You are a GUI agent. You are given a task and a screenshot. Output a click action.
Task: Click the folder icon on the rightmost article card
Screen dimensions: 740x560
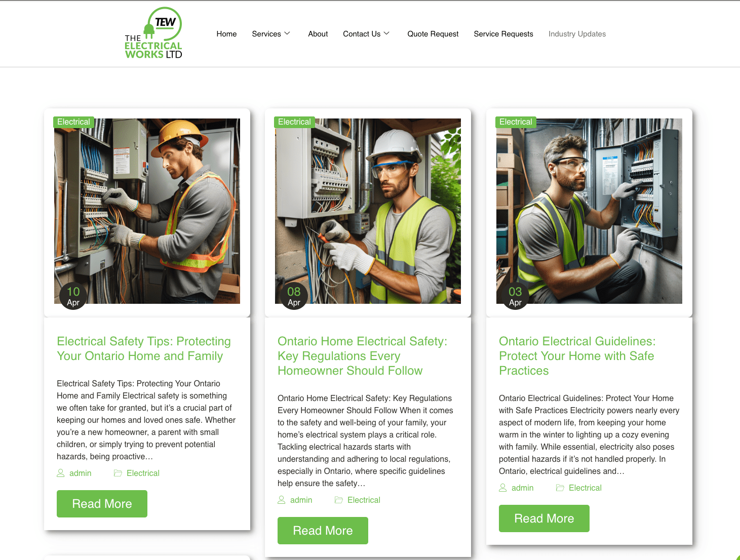560,488
